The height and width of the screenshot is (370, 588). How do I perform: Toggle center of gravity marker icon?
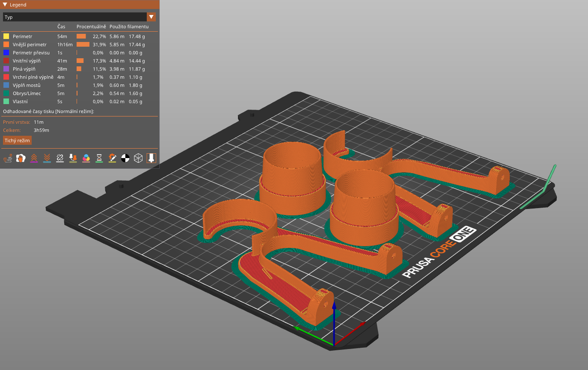pyautogui.click(x=125, y=158)
